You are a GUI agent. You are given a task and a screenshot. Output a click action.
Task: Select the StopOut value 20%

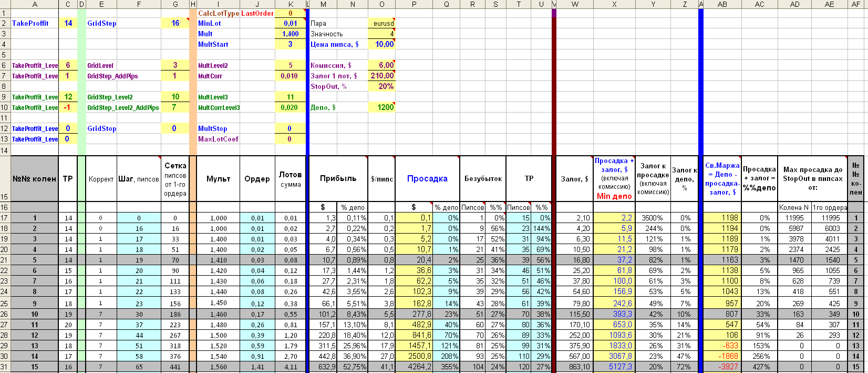point(381,86)
